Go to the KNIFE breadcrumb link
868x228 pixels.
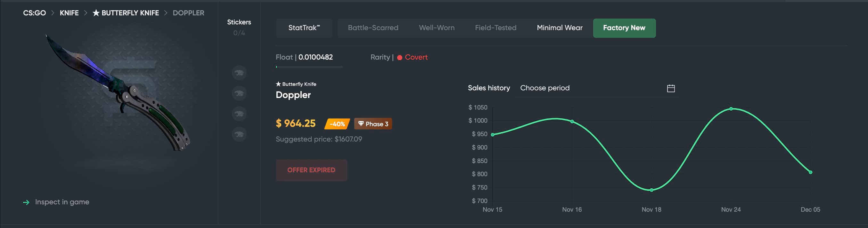coord(69,13)
